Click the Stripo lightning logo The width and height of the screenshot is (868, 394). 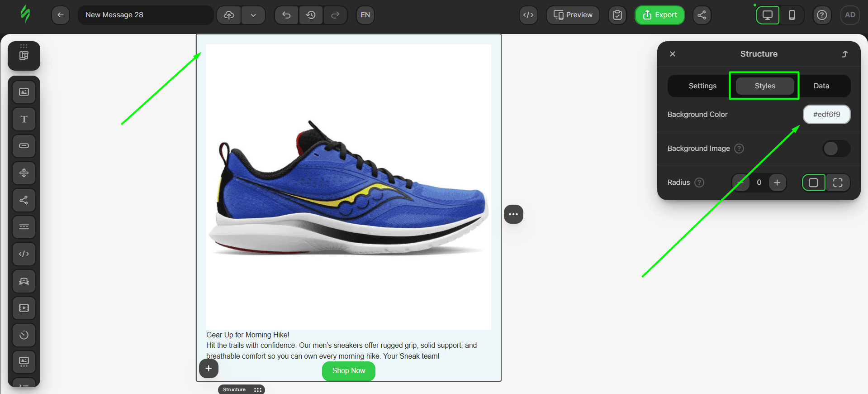point(25,14)
